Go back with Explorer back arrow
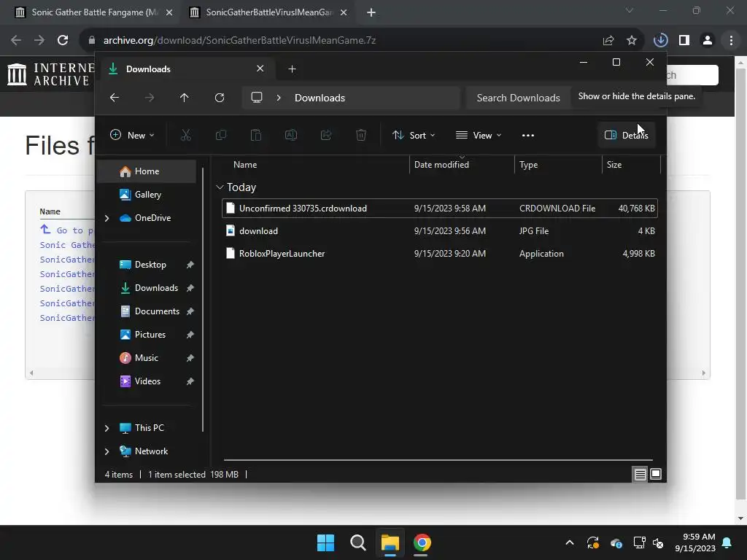 point(115,98)
